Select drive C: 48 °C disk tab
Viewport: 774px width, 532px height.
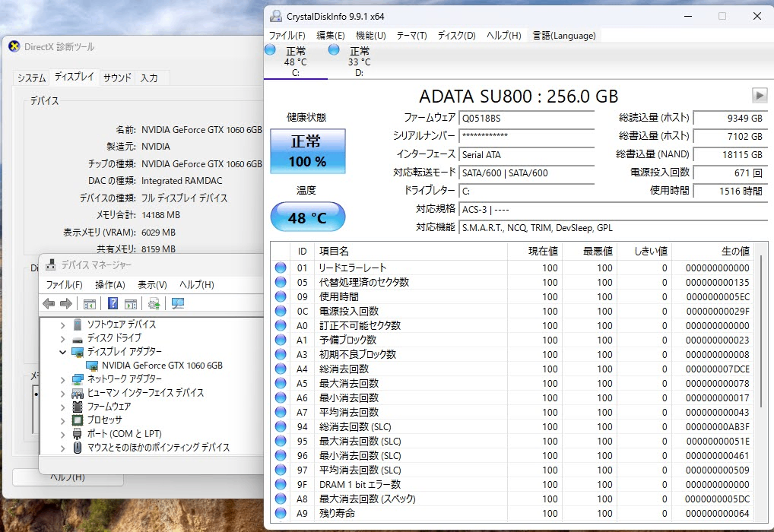pos(296,62)
